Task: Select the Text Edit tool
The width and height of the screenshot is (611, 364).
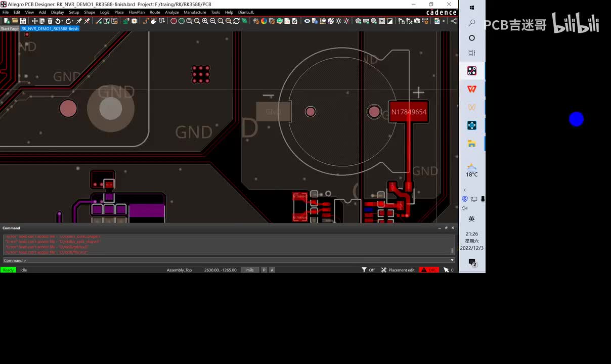Action: pyautogui.click(x=115, y=21)
